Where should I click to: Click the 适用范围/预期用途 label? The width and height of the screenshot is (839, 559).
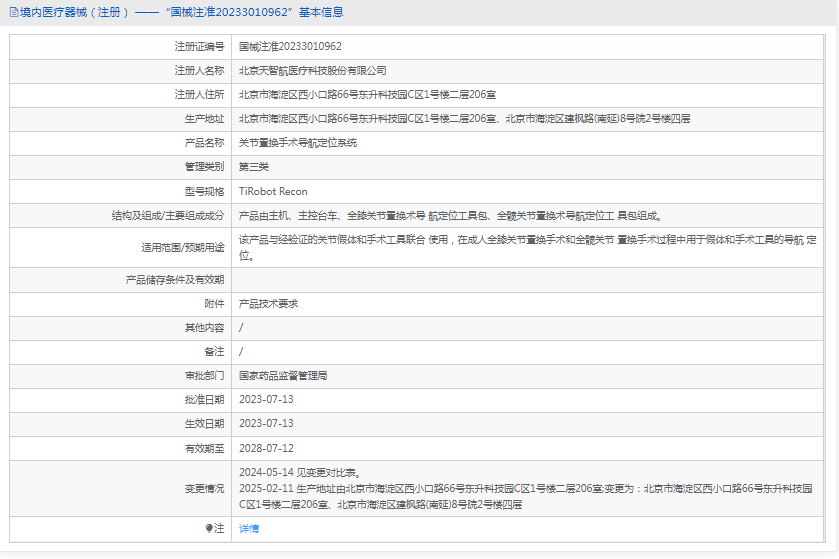(183, 248)
